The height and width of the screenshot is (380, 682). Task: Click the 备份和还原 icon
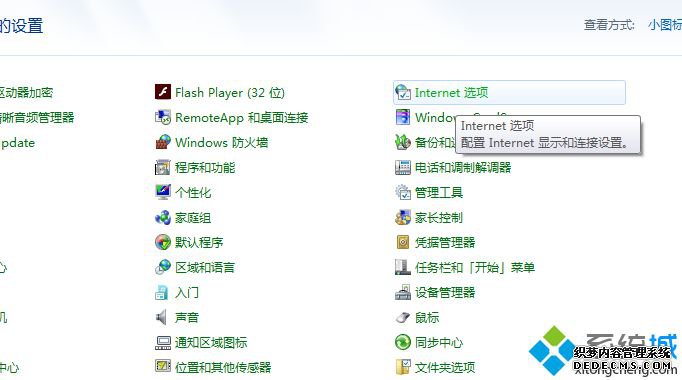click(403, 142)
